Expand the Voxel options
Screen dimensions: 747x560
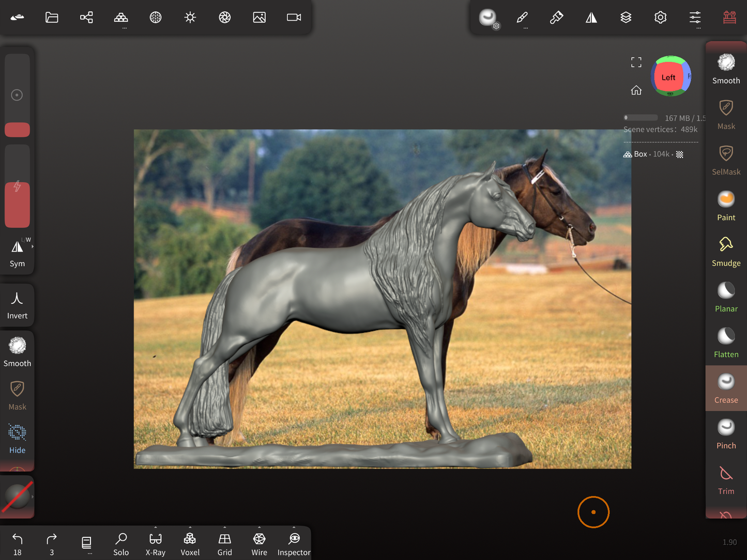click(x=190, y=528)
